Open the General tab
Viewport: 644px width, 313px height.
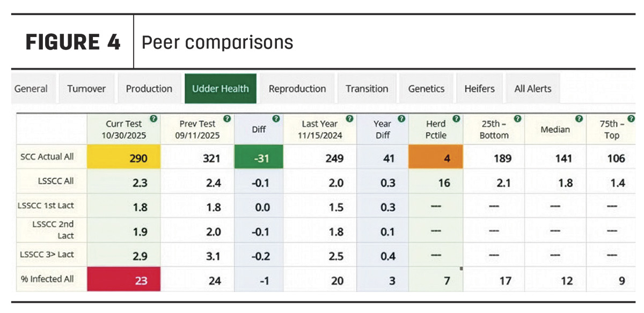click(x=31, y=89)
